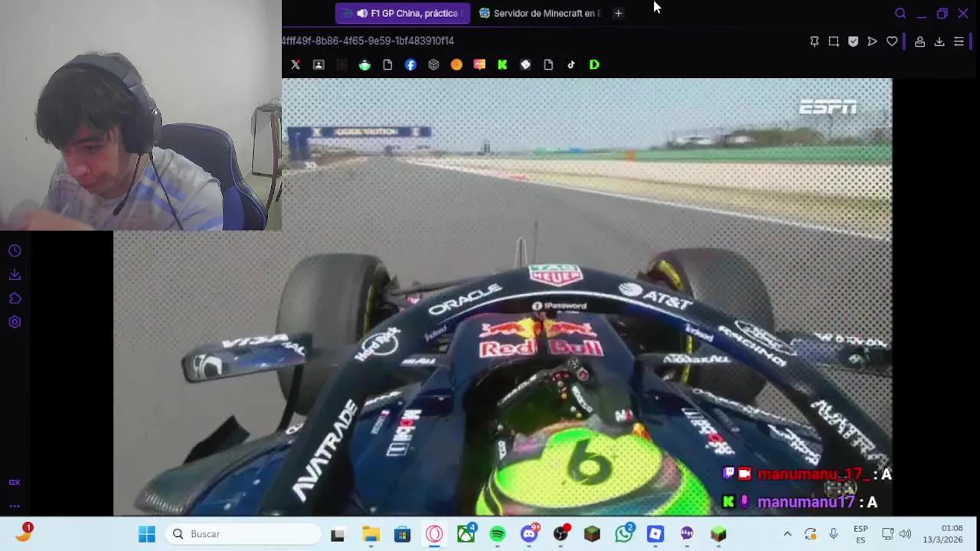The image size is (980, 551).
Task: Add page to bookmarks with heart icon
Action: coord(892,41)
